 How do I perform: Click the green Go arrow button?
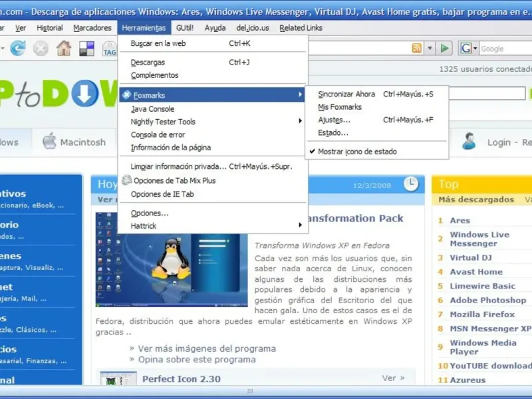[x=444, y=48]
